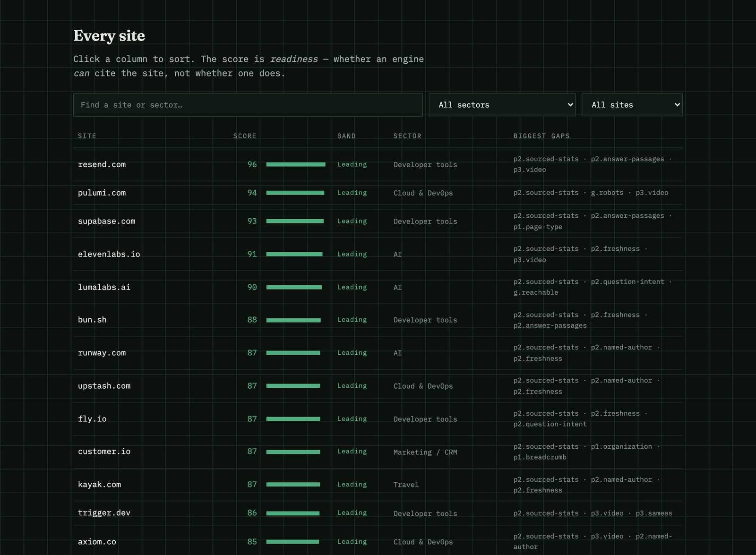The height and width of the screenshot is (555, 756).
Task: Click the score 96 for resend.com
Action: point(252,164)
